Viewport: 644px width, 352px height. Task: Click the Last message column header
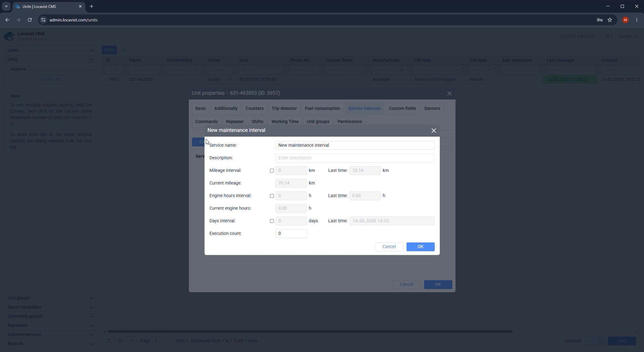[x=560, y=60]
